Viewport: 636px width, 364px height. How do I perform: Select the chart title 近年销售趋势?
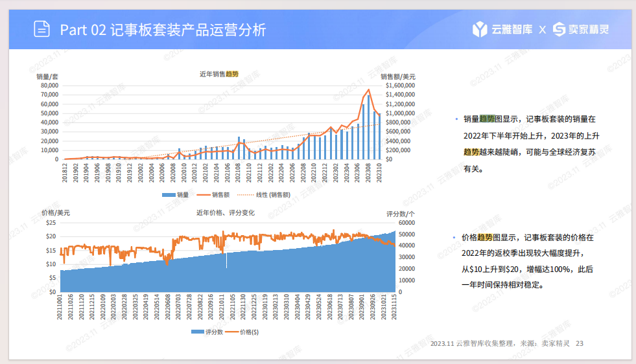coord(219,74)
